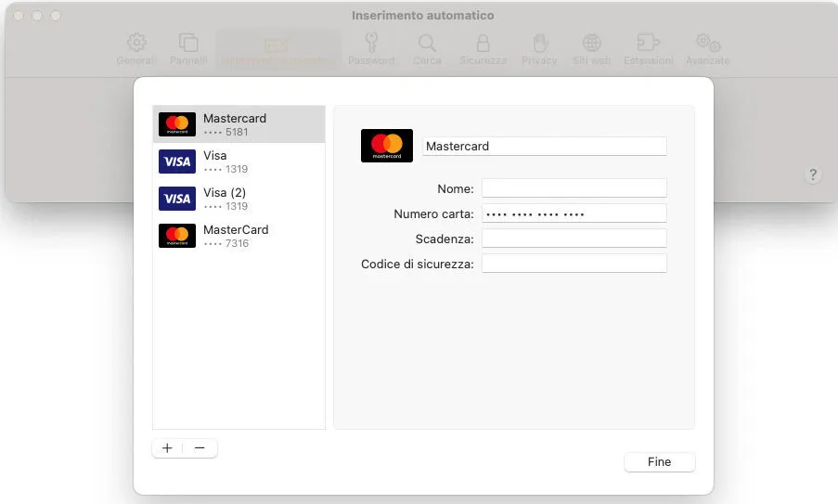Image resolution: width=838 pixels, height=504 pixels.
Task: Open the Privacy preferences tab
Action: pos(539,49)
